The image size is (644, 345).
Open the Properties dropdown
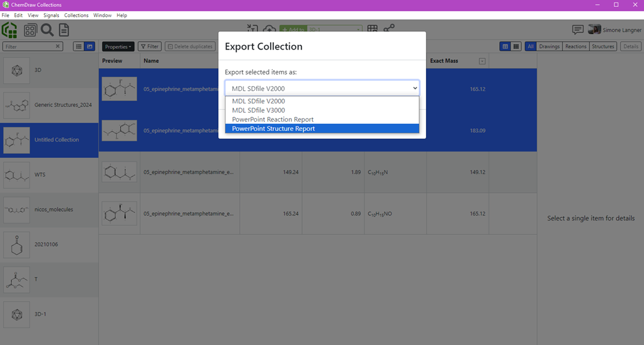click(x=118, y=46)
